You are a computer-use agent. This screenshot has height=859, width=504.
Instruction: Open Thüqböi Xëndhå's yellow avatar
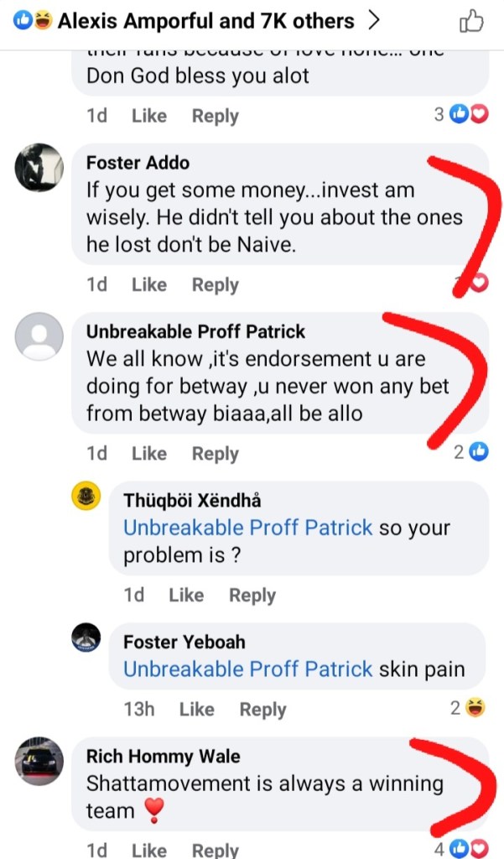pos(86,496)
